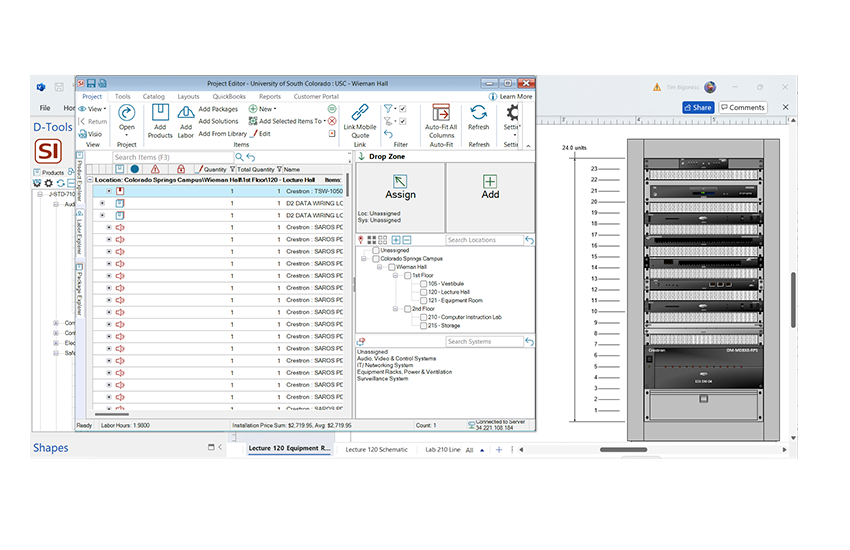
Task: Click the Add drop zone tile
Action: [490, 198]
